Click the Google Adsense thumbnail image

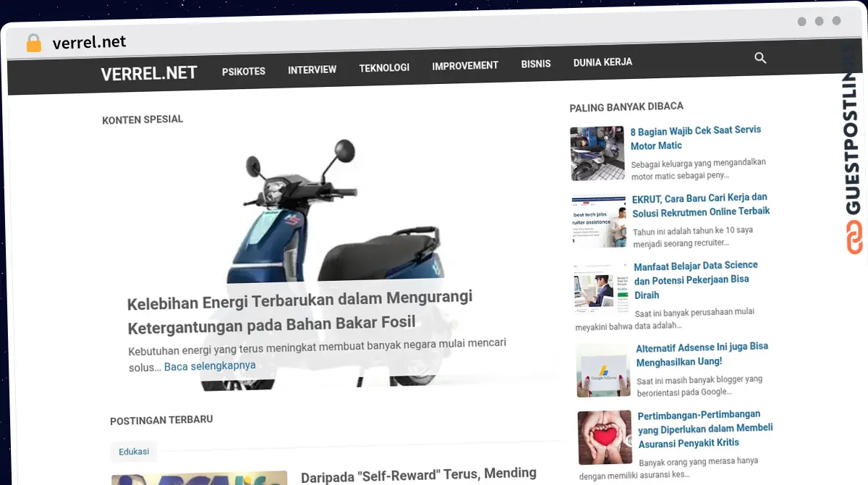[x=603, y=370]
